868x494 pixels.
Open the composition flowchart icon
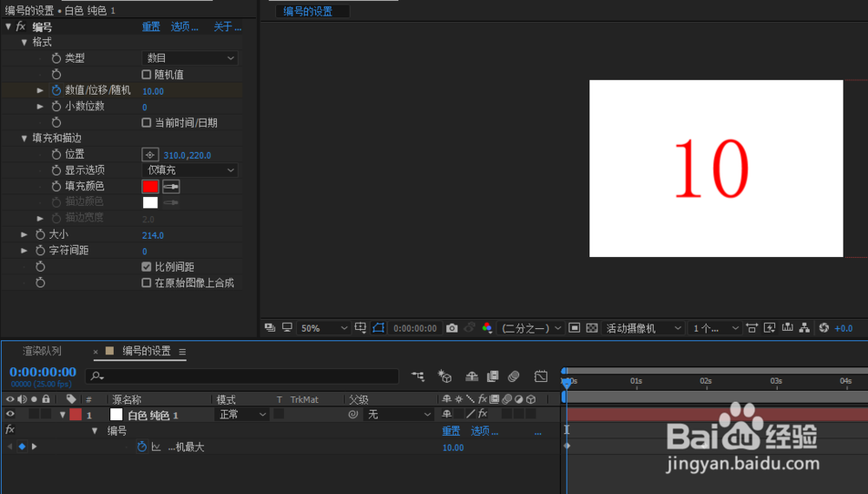[x=805, y=328]
